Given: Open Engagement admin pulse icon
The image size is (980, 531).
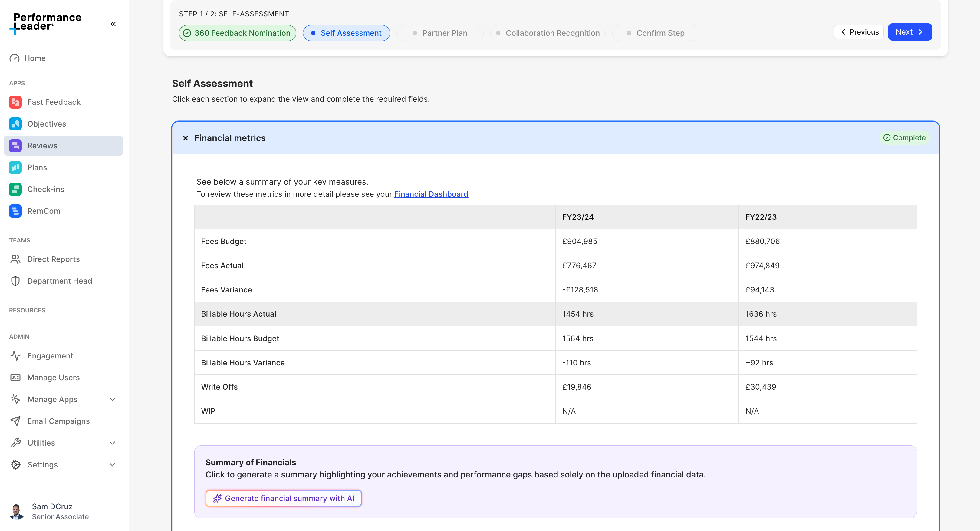Looking at the screenshot, I should point(15,355).
